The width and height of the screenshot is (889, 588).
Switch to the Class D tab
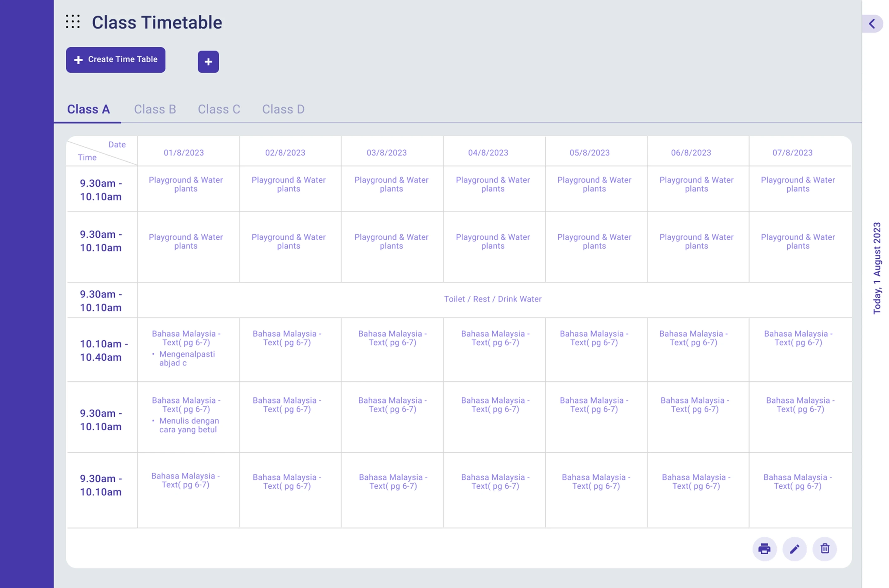click(283, 109)
